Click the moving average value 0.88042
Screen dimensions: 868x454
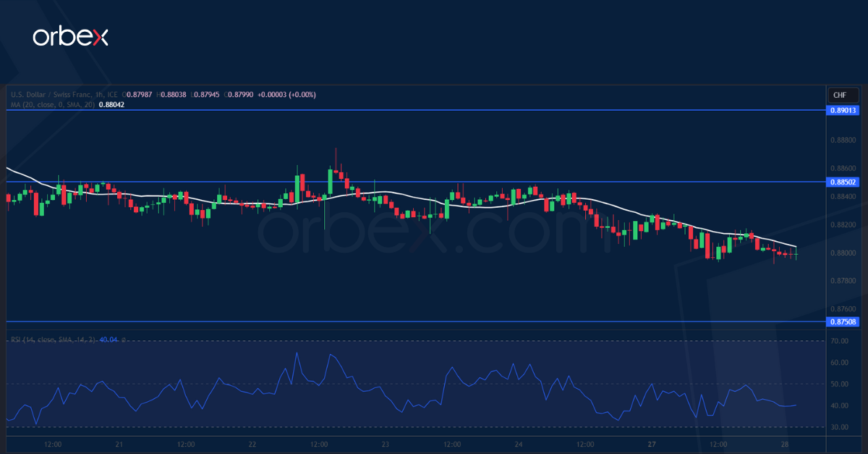pyautogui.click(x=111, y=104)
